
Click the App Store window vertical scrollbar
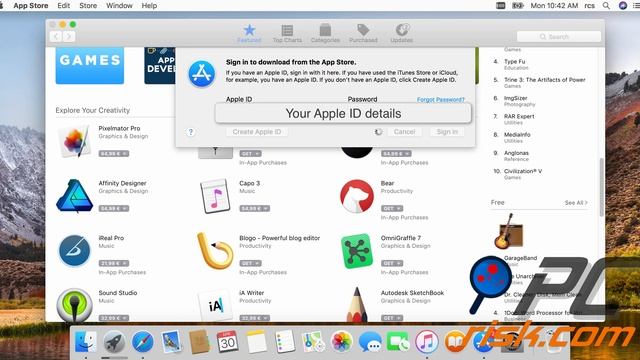point(601,187)
